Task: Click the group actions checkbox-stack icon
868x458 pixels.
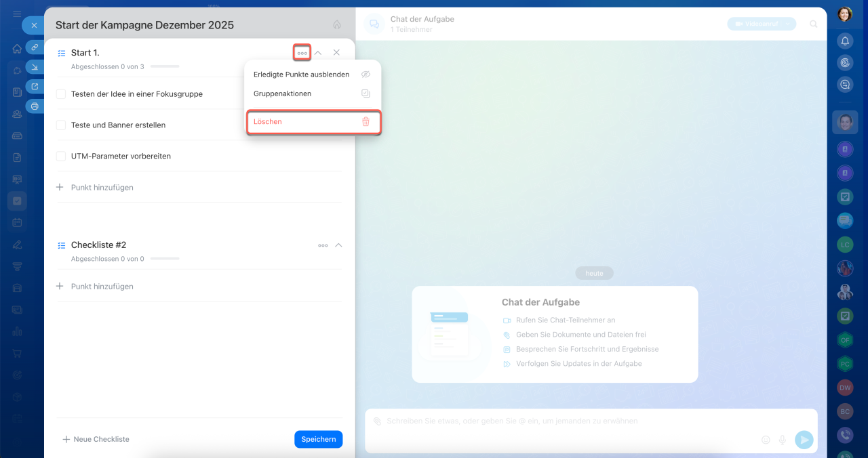Action: coord(366,93)
